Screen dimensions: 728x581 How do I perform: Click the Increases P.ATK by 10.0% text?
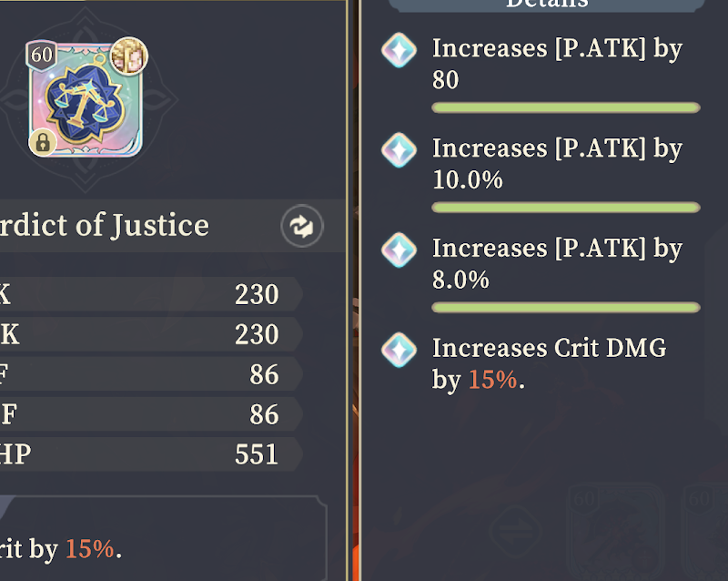(x=557, y=164)
